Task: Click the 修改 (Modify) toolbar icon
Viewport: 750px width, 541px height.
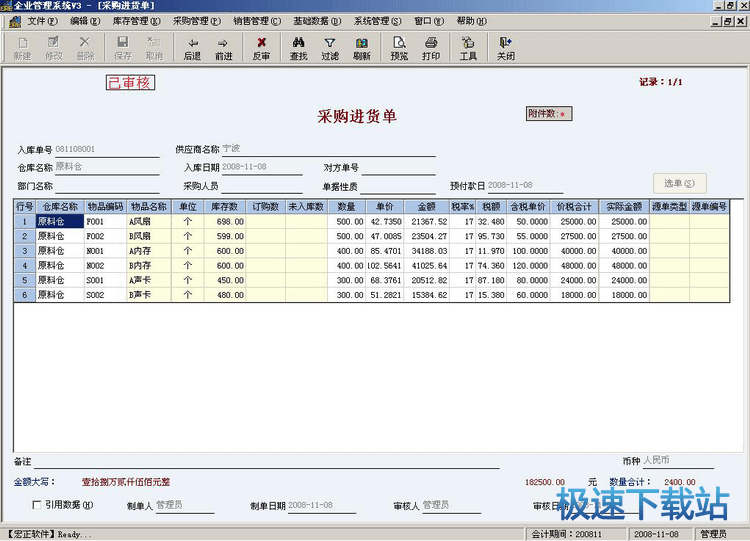Action: point(54,48)
